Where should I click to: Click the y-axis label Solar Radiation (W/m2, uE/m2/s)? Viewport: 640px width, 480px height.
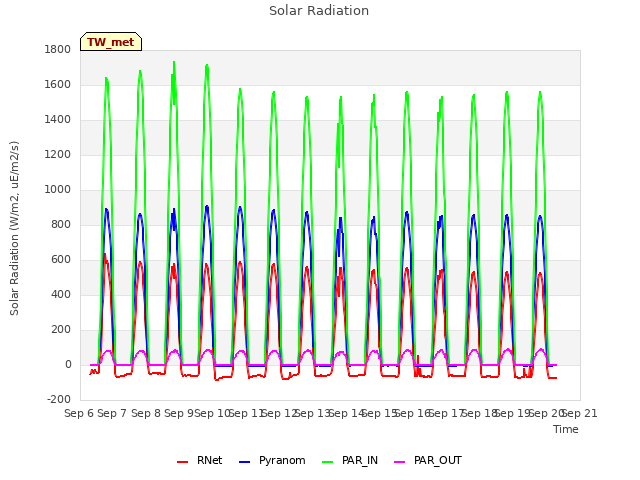click(x=14, y=228)
